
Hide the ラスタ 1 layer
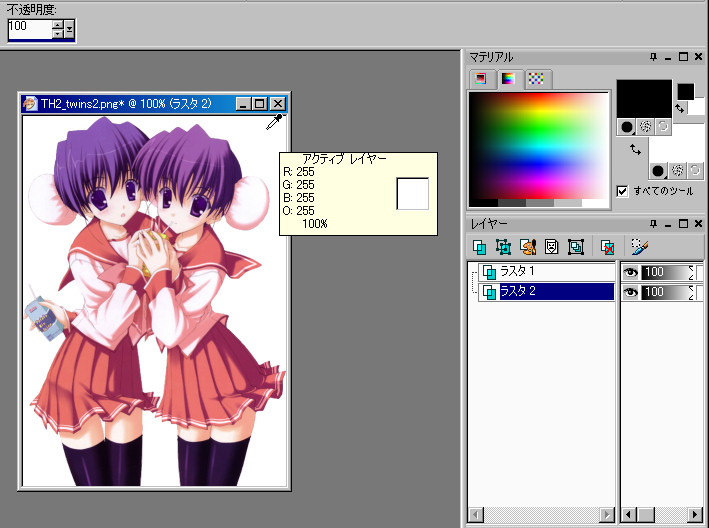[x=630, y=272]
